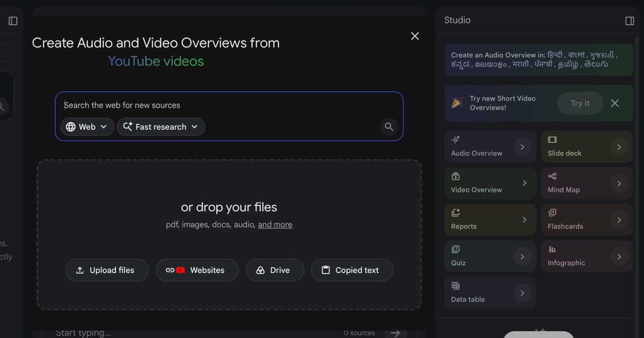Click the Studio panel title
Image resolution: width=644 pixels, height=338 pixels.
coord(457,20)
